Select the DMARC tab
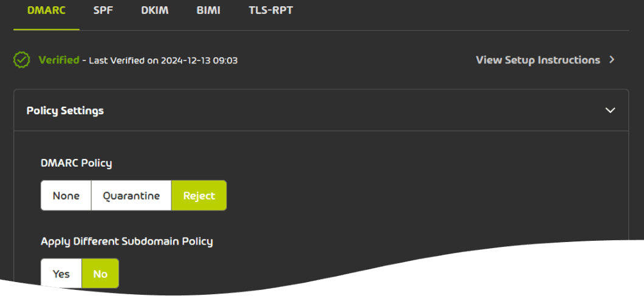644x296 pixels. tap(46, 10)
